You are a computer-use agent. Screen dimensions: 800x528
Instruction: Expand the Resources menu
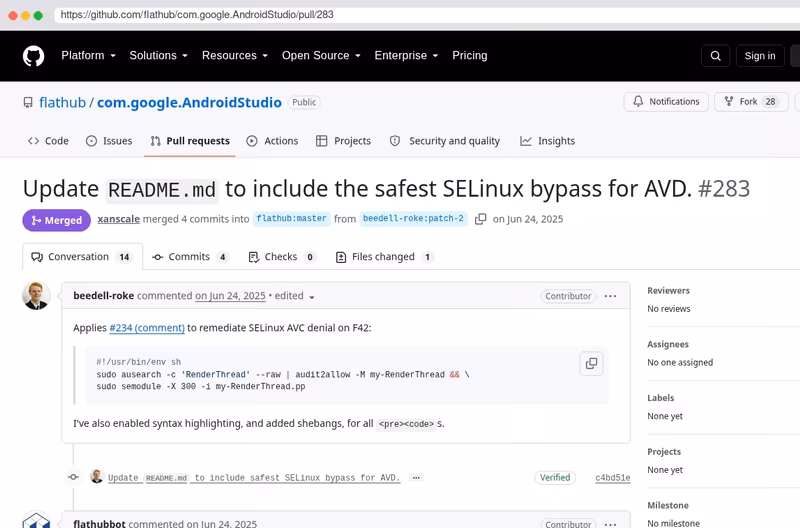(x=235, y=56)
